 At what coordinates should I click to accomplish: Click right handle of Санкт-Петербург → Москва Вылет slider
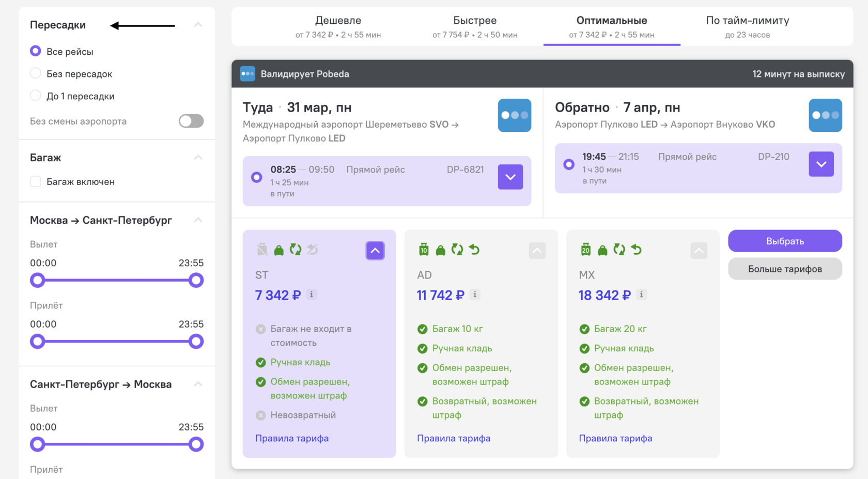(196, 444)
